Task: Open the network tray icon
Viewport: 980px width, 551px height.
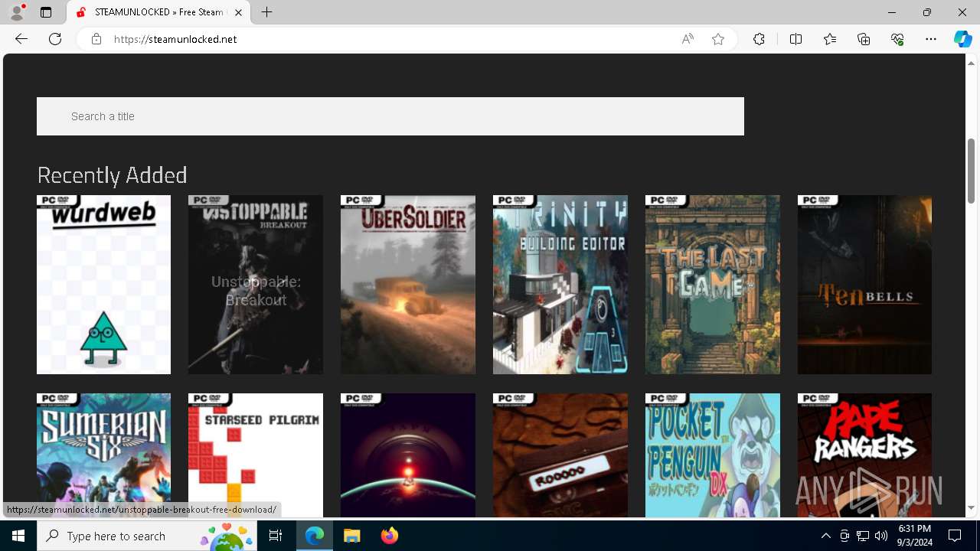Action: [x=863, y=536]
